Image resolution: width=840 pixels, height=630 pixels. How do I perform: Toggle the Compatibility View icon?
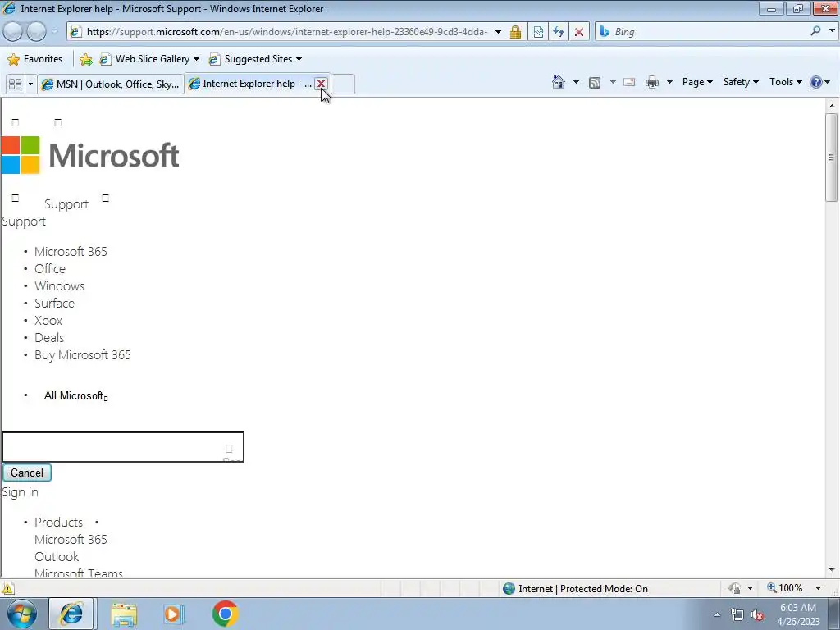pyautogui.click(x=538, y=32)
